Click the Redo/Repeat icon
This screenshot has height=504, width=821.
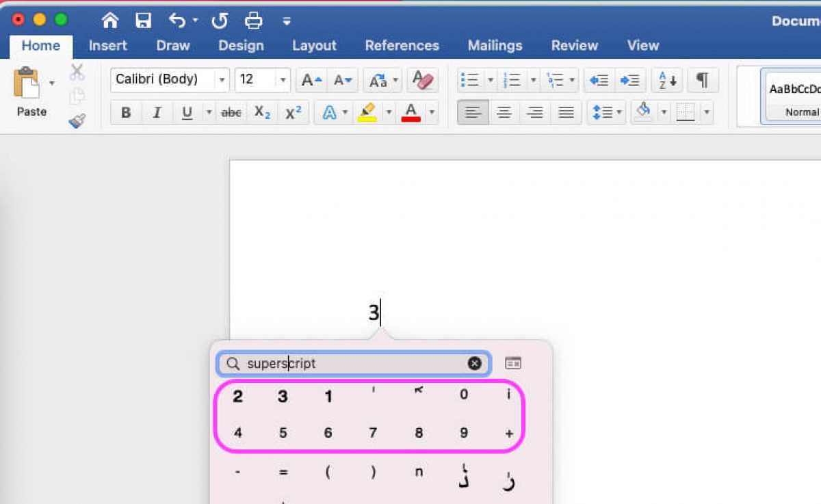pyautogui.click(x=220, y=21)
